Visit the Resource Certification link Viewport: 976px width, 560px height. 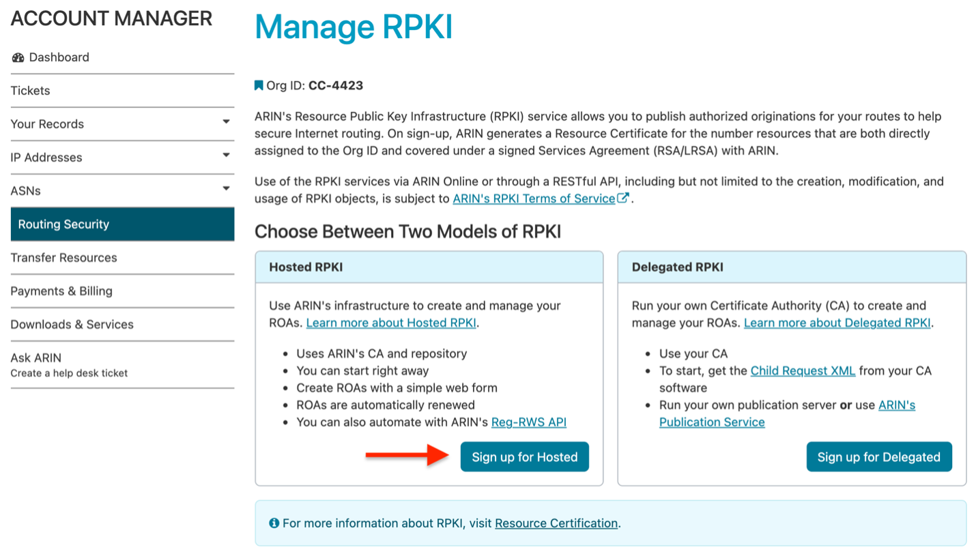(x=556, y=523)
